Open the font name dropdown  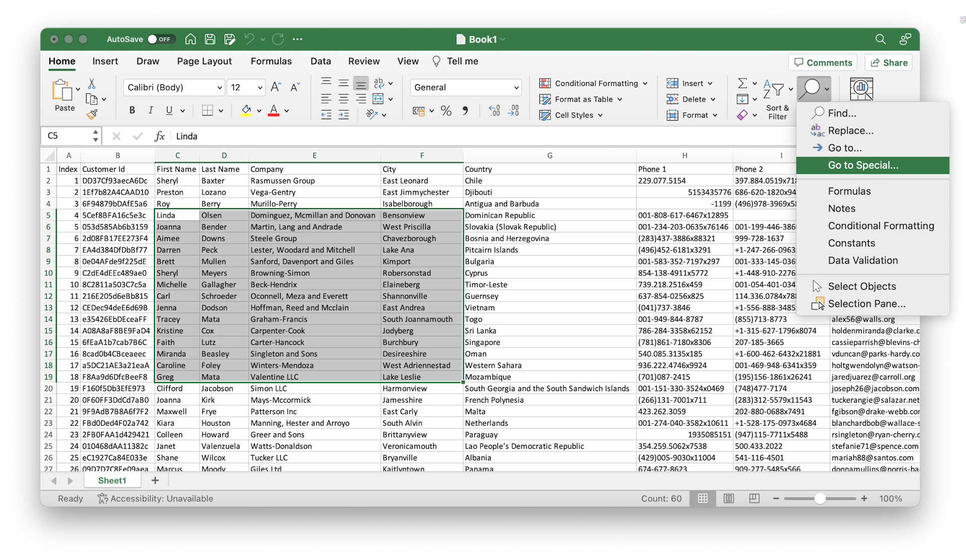click(x=219, y=87)
